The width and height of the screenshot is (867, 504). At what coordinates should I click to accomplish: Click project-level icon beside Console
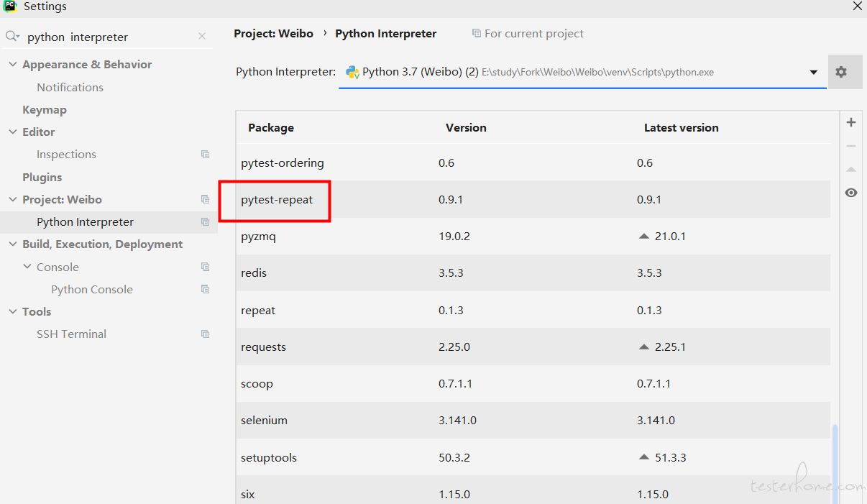[206, 267]
